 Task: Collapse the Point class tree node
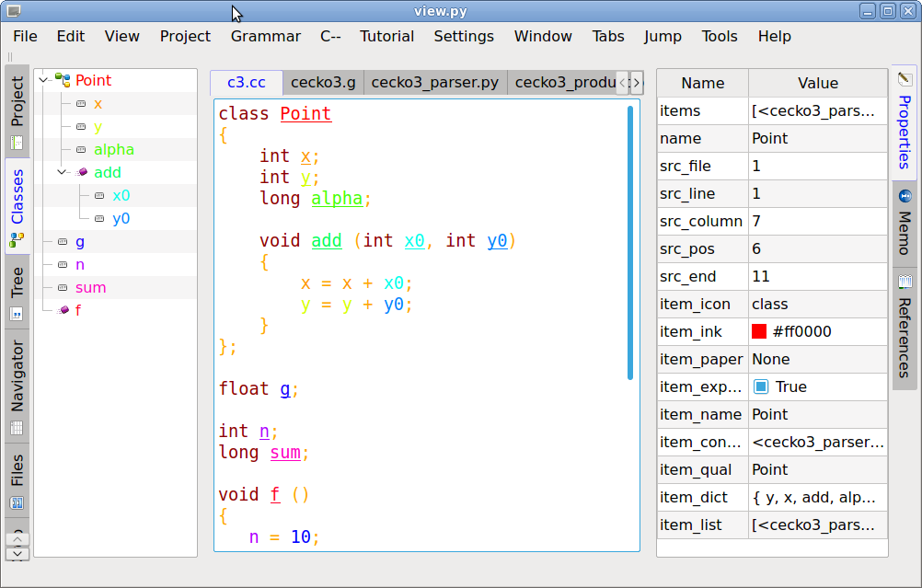click(x=43, y=80)
